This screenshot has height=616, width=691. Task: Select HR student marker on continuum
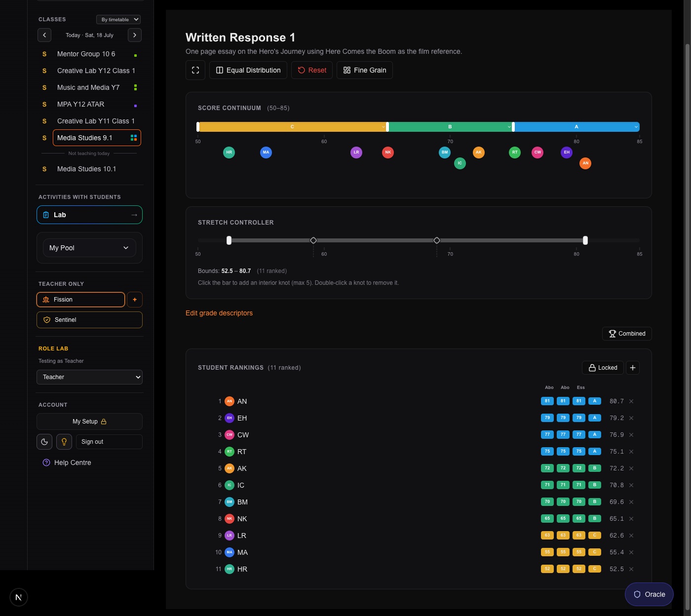[x=229, y=153]
